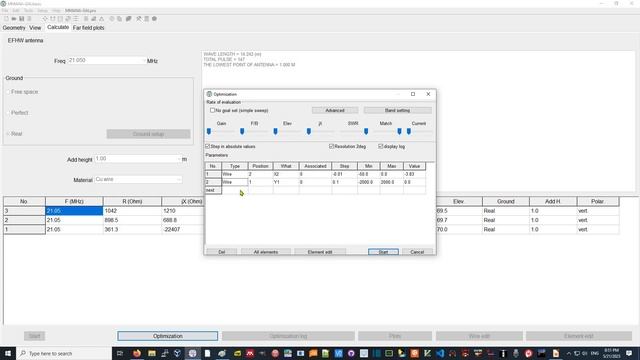Click the round dot toolbar icon
The width and height of the screenshot is (640, 360).
154,19
